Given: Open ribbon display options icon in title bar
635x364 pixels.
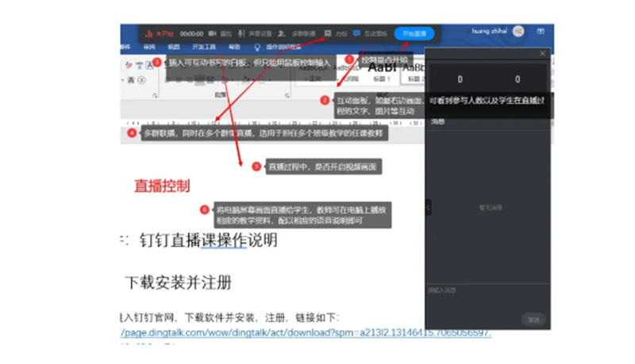Looking at the screenshot, I should coord(541,31).
